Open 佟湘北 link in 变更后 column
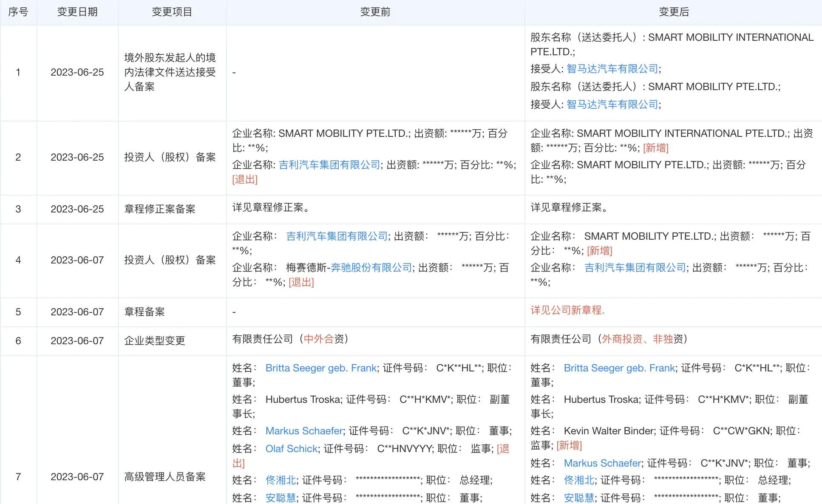This screenshot has width=822, height=504. pos(579,480)
